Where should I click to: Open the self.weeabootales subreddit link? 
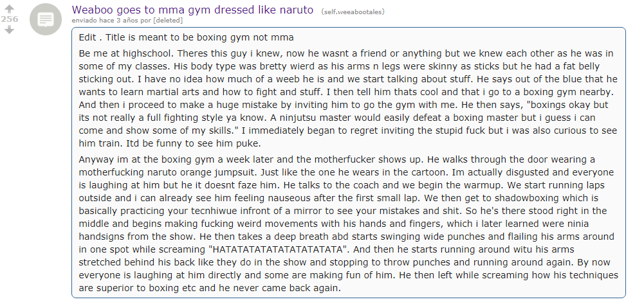coord(353,12)
